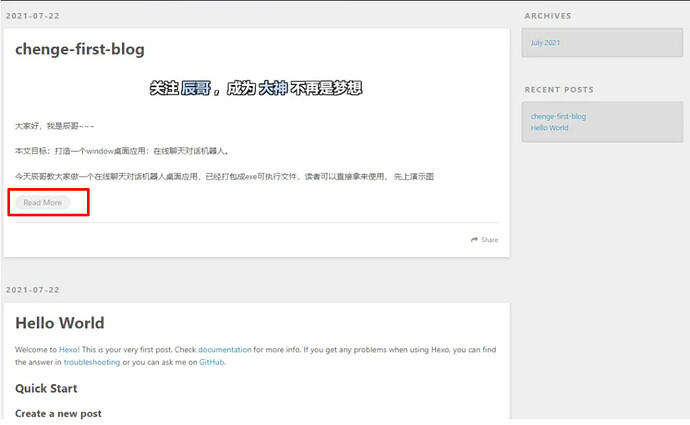
Task: Open Hello World in Recent Posts
Action: click(x=549, y=128)
